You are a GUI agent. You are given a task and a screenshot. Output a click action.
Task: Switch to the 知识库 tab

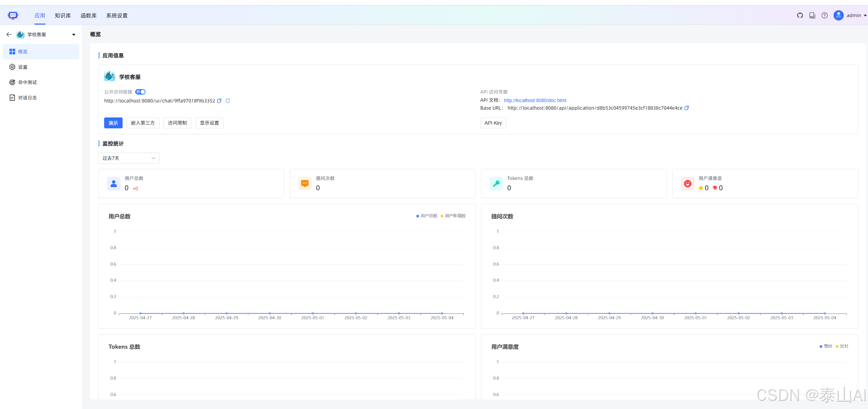[x=63, y=15]
